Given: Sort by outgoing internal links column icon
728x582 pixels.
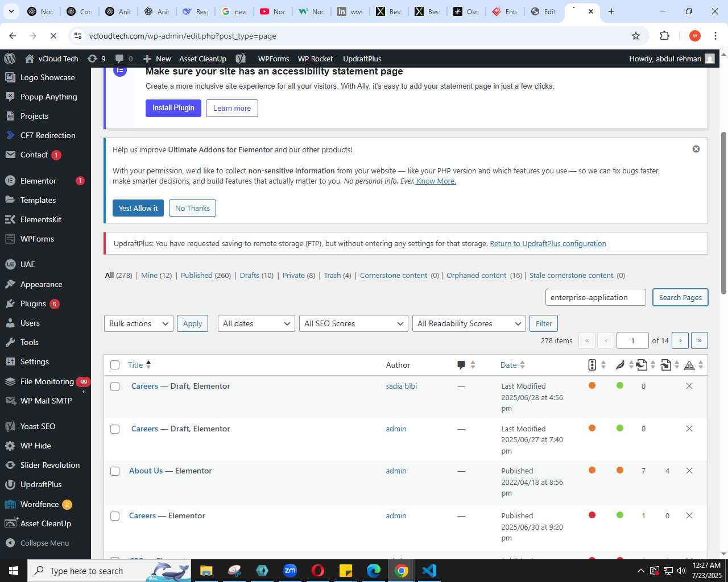Looking at the screenshot, I should tap(646, 365).
